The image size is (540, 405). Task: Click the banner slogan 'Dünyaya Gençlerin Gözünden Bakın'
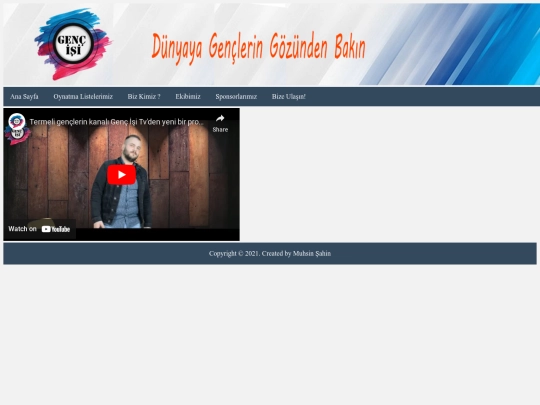tap(259, 48)
